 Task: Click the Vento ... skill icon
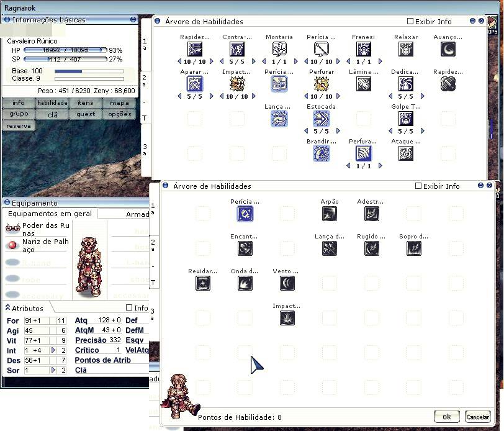click(287, 283)
